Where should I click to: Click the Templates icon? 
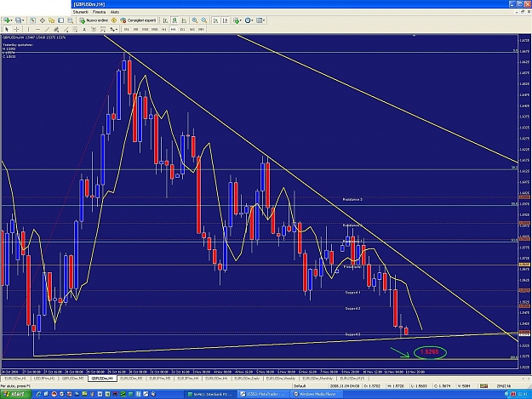259,20
